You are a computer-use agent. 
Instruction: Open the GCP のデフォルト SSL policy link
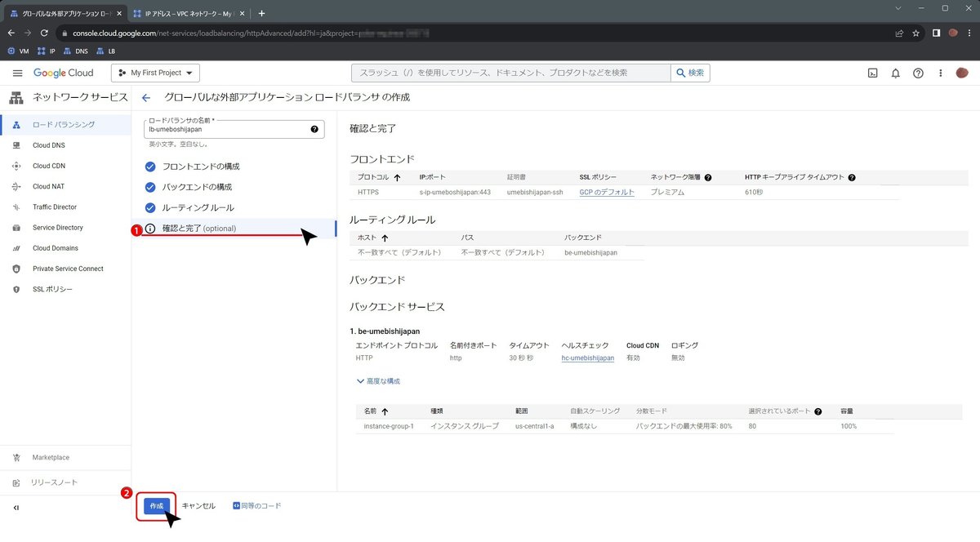[x=607, y=193]
